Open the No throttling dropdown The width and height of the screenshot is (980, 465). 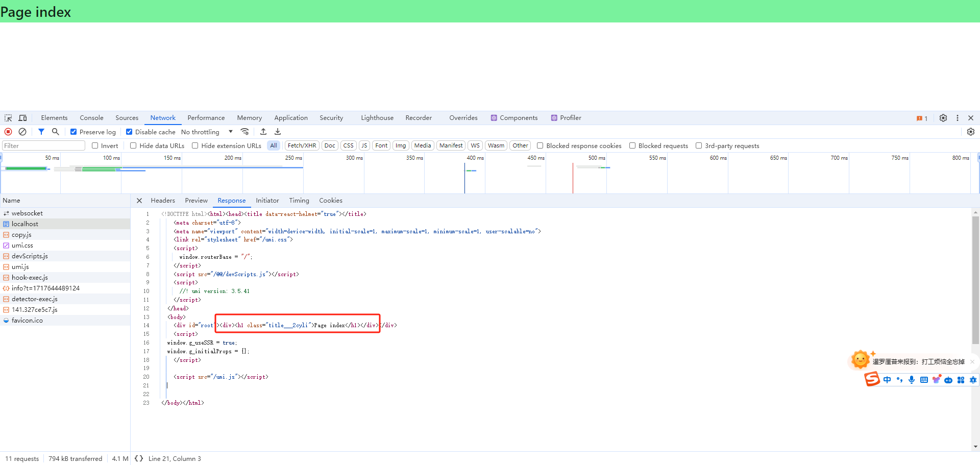207,132
